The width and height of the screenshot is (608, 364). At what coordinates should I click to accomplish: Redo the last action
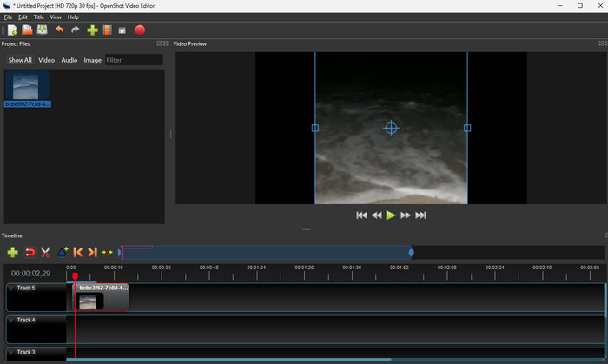pyautogui.click(x=76, y=30)
